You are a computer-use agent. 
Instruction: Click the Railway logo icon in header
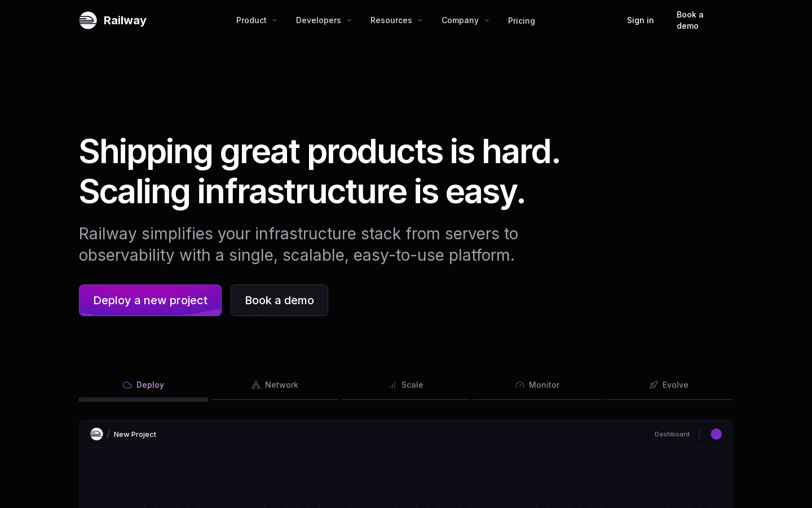click(x=88, y=20)
